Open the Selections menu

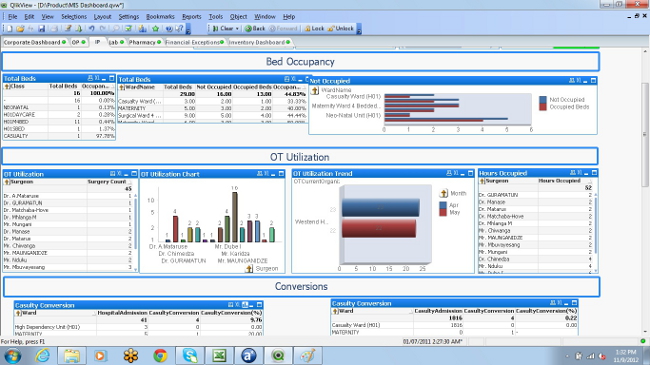(74, 17)
